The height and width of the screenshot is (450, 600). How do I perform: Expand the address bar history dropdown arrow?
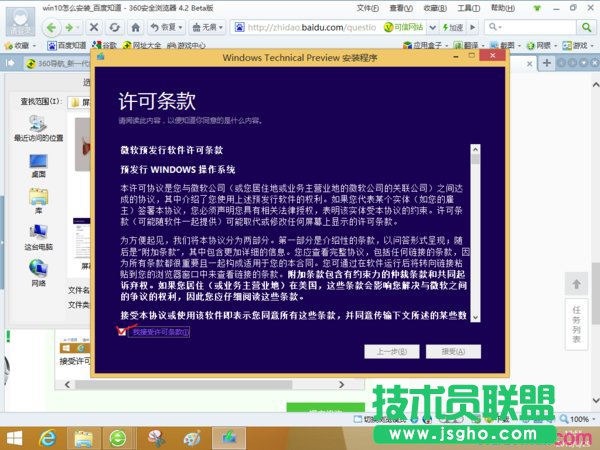[x=432, y=27]
